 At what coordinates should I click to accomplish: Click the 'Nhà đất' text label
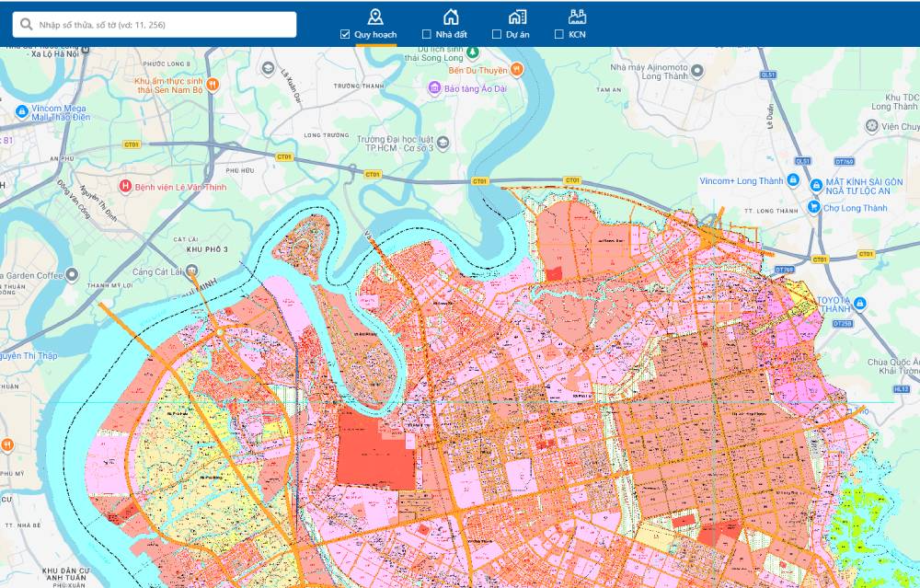(453, 35)
